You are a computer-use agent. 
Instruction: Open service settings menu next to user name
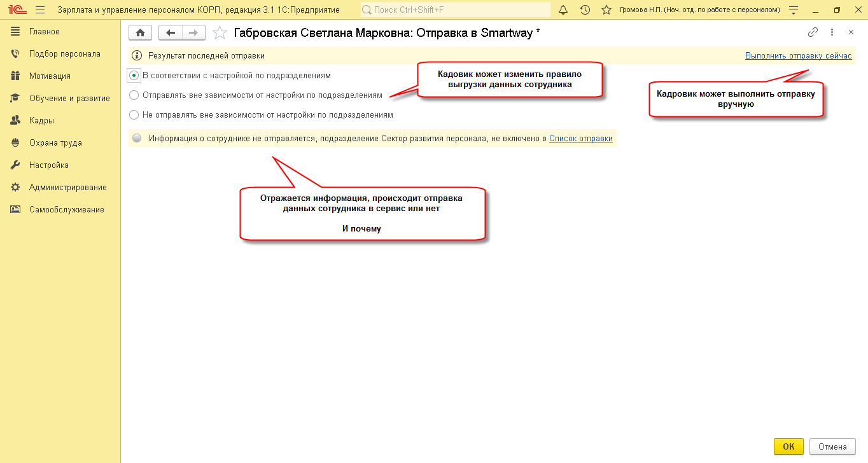tap(793, 10)
